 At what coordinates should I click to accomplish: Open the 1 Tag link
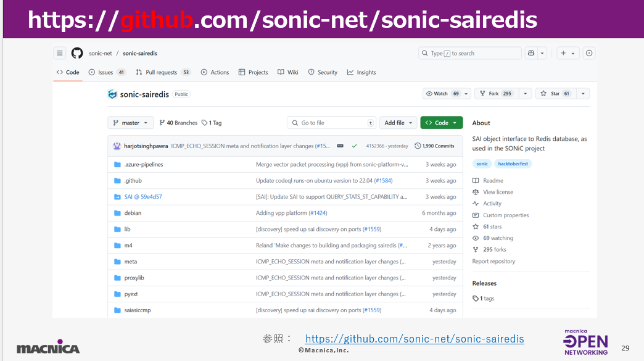tap(212, 123)
